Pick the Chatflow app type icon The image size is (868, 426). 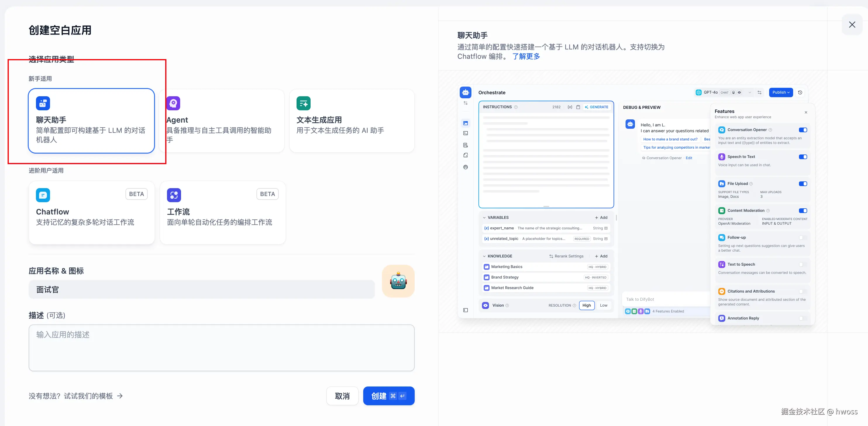(x=43, y=195)
